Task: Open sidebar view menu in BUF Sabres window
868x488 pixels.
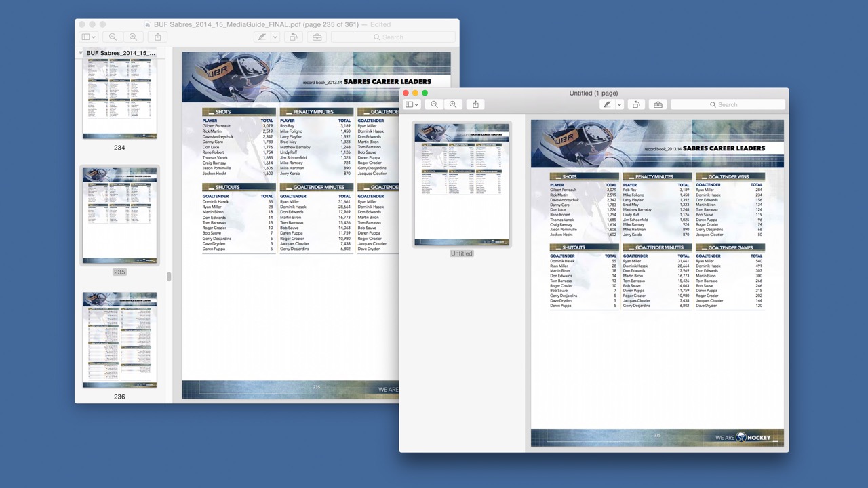Action: [x=88, y=37]
